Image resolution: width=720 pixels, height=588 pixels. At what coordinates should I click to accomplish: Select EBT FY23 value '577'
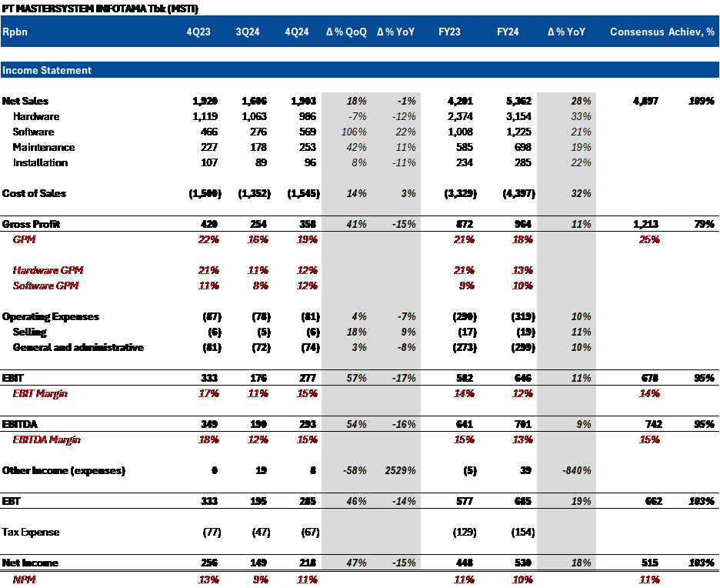click(x=465, y=501)
